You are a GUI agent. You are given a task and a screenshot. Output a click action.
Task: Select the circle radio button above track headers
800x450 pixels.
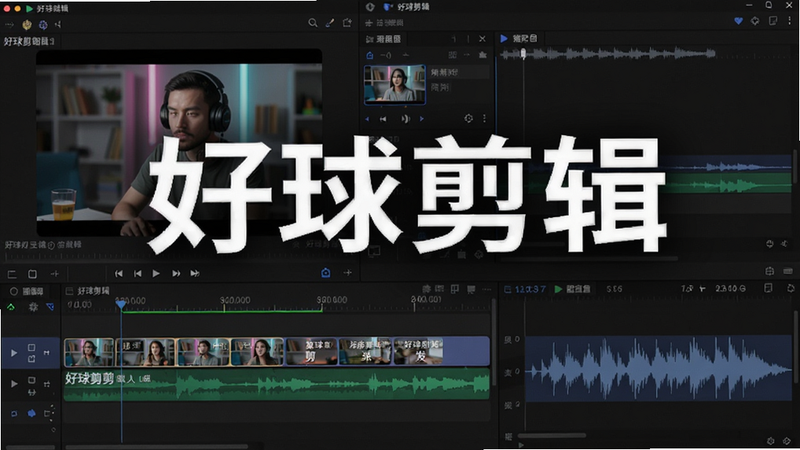tap(14, 291)
